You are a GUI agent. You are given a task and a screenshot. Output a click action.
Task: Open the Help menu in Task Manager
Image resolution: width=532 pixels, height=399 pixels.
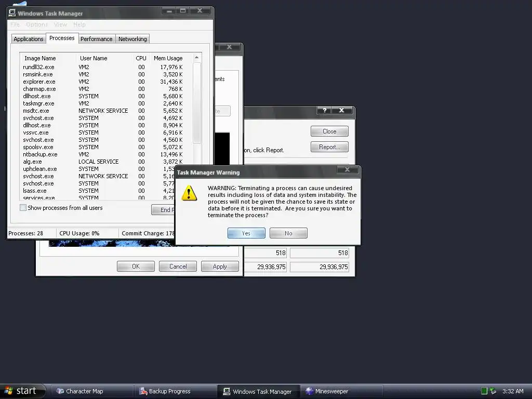tap(79, 24)
